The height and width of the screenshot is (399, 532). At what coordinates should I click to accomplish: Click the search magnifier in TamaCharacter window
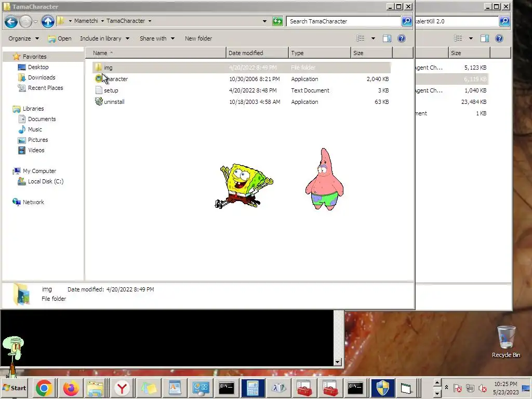click(406, 21)
